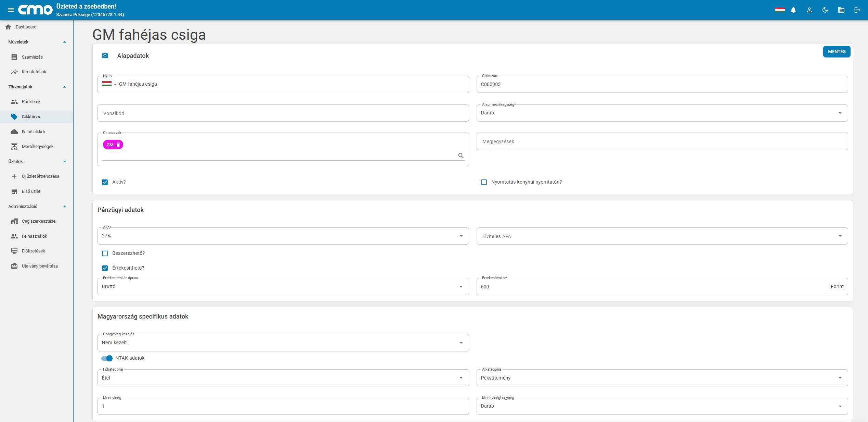Viewport: 868px width, 422px height.
Task: Check the Beszerezhető? checkbox
Action: click(x=105, y=253)
